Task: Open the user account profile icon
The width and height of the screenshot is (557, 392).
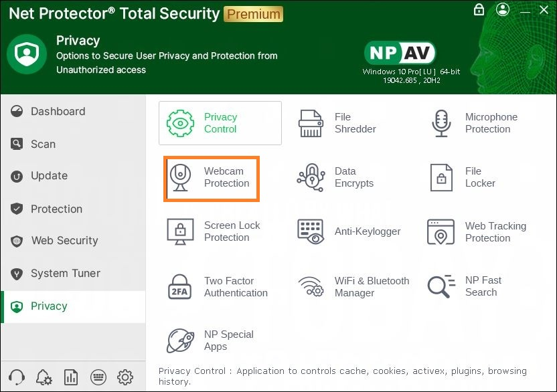Action: [x=503, y=10]
